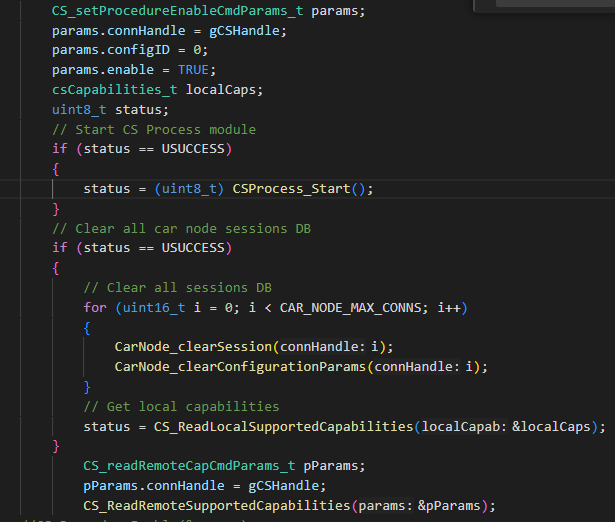Click the uint8_t status declaration line

110,110
